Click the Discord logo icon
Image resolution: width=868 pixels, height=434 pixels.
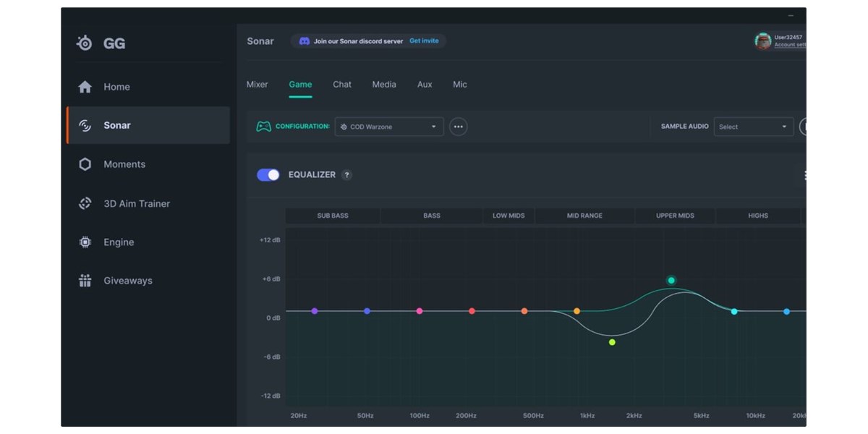(x=305, y=41)
